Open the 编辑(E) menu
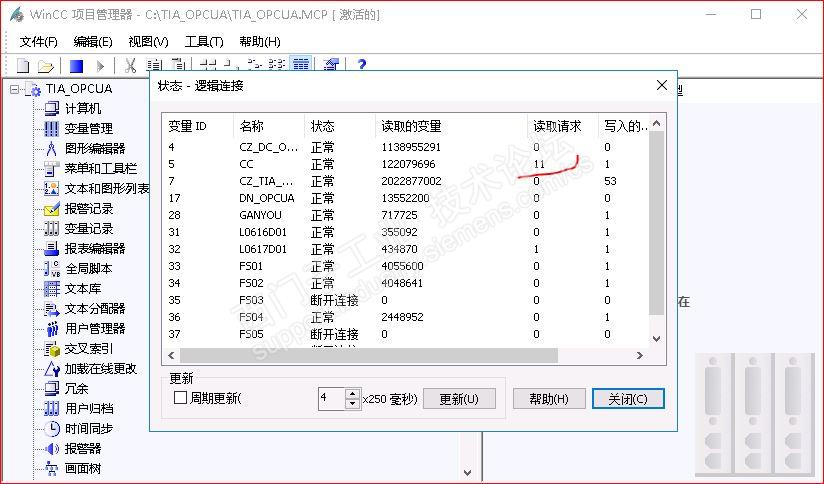The width and height of the screenshot is (824, 484). pyautogui.click(x=93, y=42)
